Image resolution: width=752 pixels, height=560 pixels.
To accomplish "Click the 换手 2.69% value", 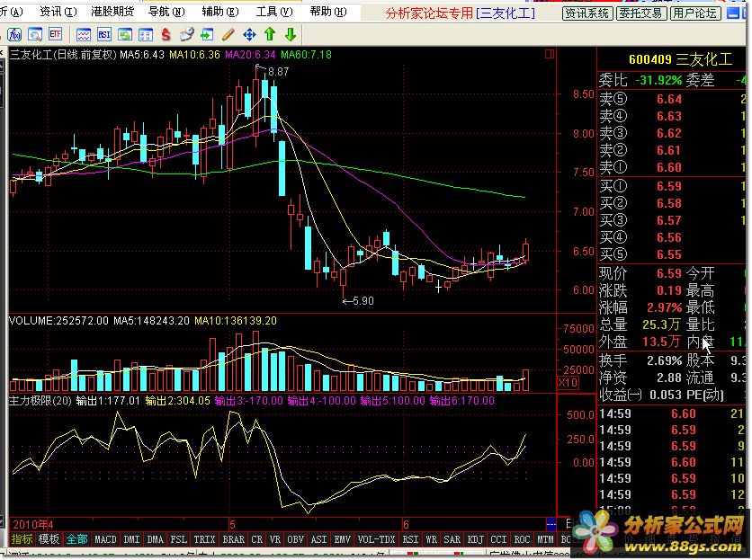I will [x=664, y=360].
